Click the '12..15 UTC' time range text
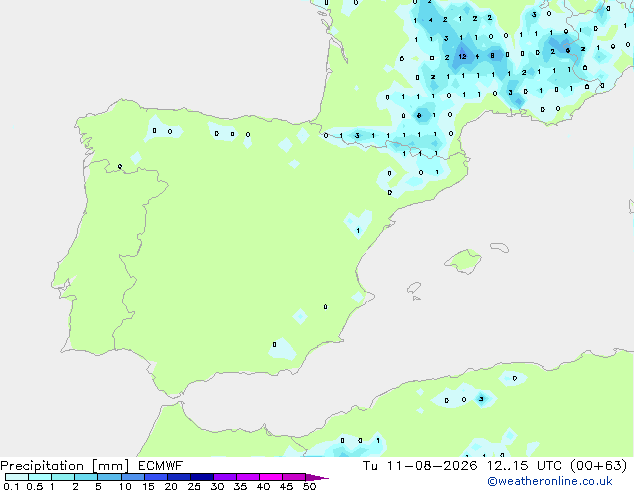Image resolution: width=634 pixels, height=490 pixels. click(x=524, y=466)
